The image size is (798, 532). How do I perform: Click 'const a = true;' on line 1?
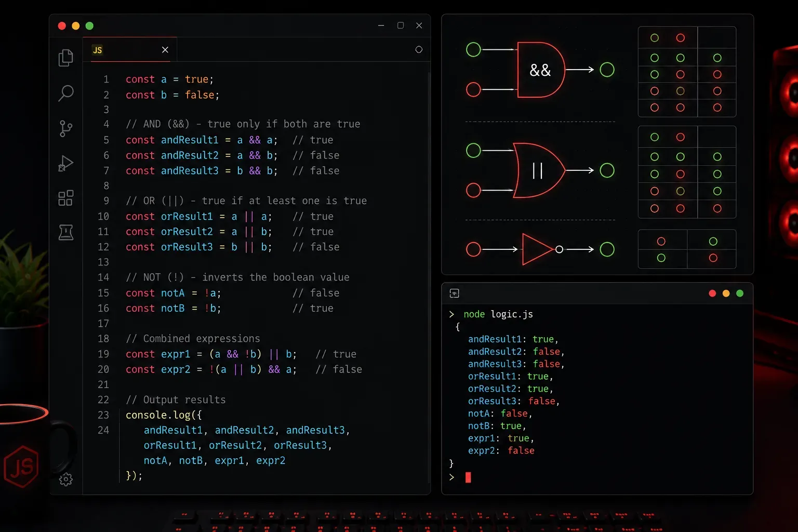click(169, 79)
